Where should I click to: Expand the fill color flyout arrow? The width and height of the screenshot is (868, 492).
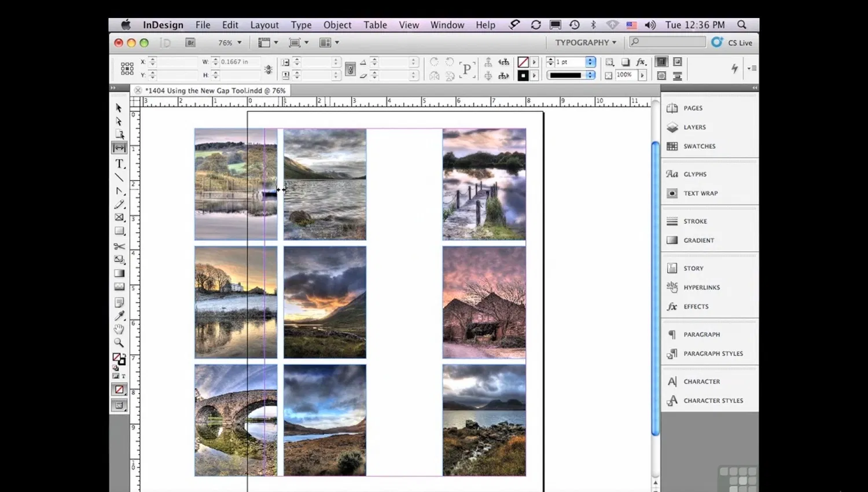tap(534, 62)
